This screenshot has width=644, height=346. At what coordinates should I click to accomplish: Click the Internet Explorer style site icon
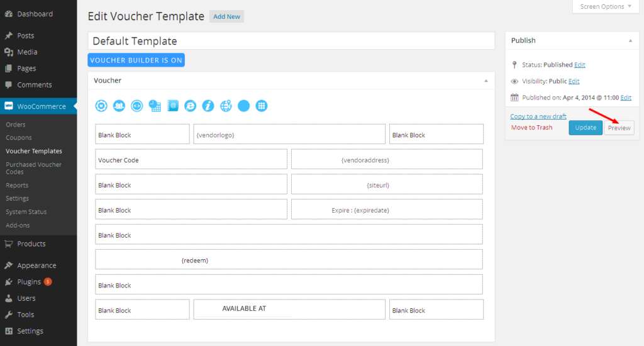point(191,106)
